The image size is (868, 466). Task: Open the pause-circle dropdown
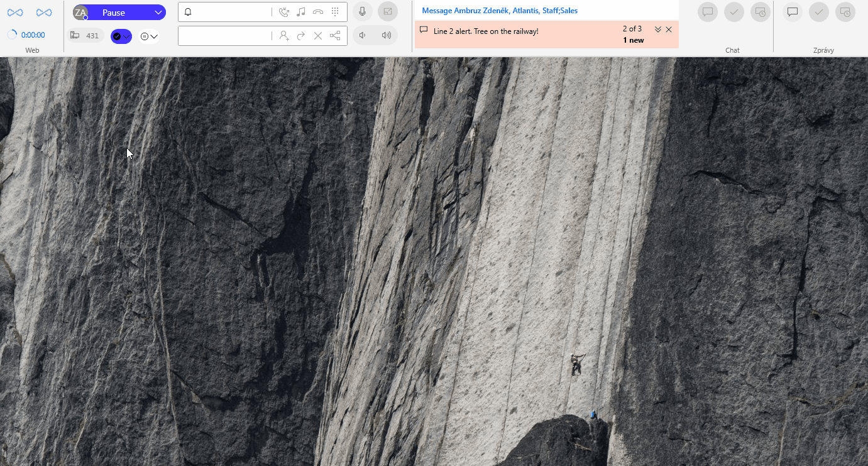[x=149, y=36]
